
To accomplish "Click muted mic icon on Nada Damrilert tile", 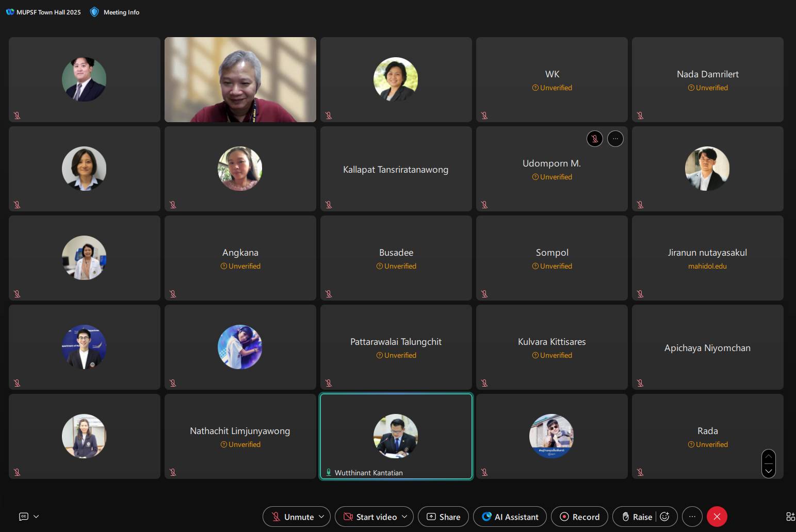I will [640, 115].
